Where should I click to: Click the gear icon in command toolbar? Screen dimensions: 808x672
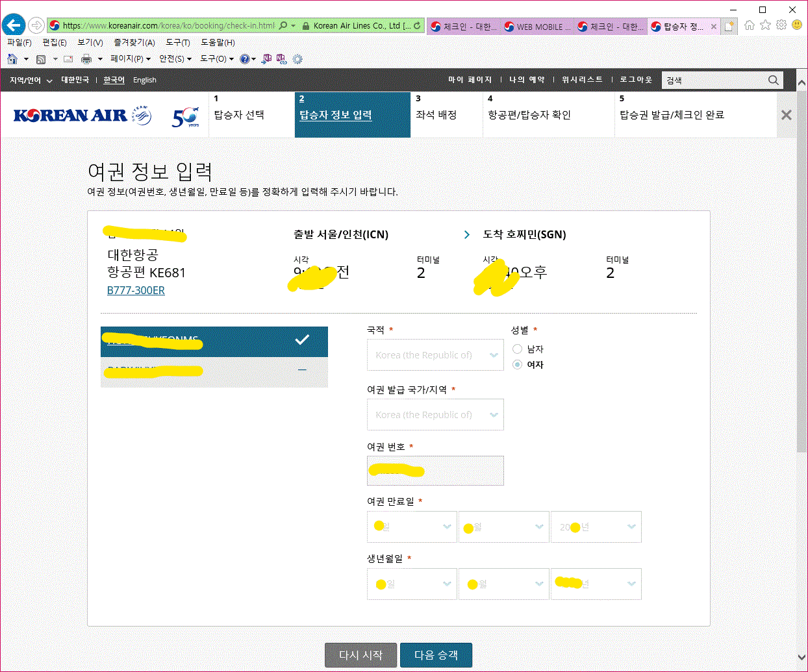click(297, 59)
